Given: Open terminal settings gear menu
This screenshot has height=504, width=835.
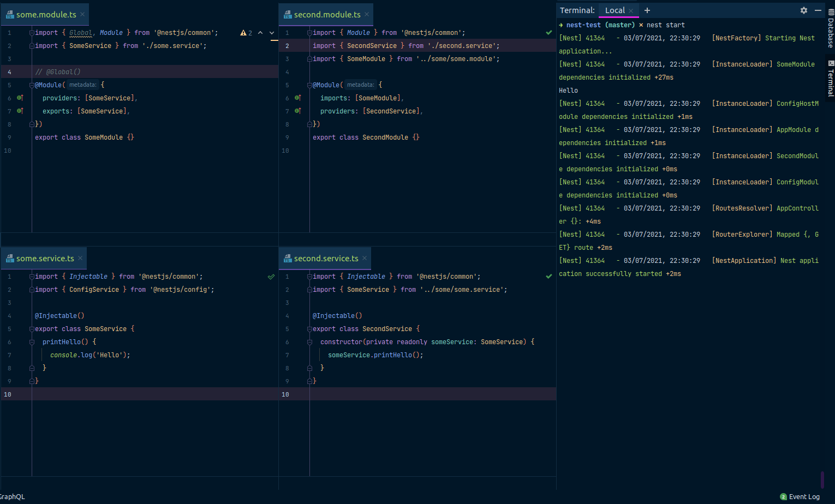Looking at the screenshot, I should point(804,10).
